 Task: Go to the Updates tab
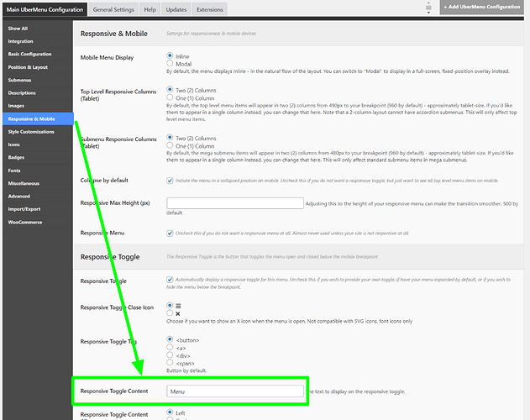click(176, 9)
